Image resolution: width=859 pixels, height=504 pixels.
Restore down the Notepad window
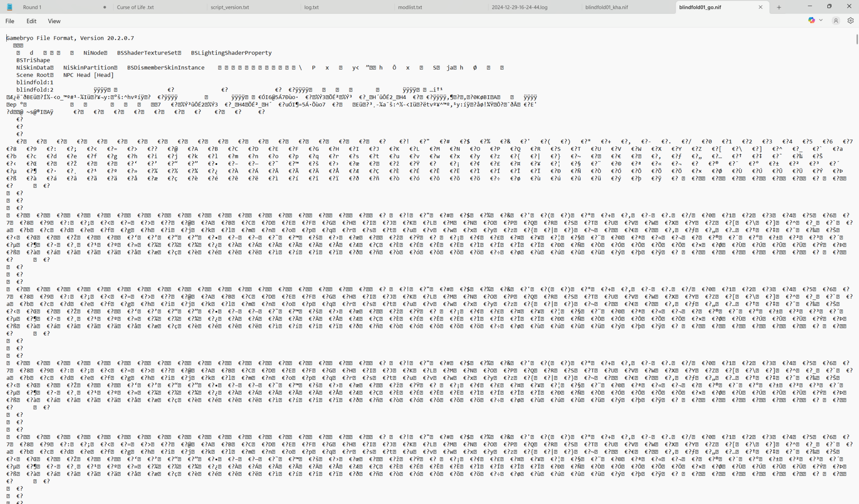(x=829, y=6)
